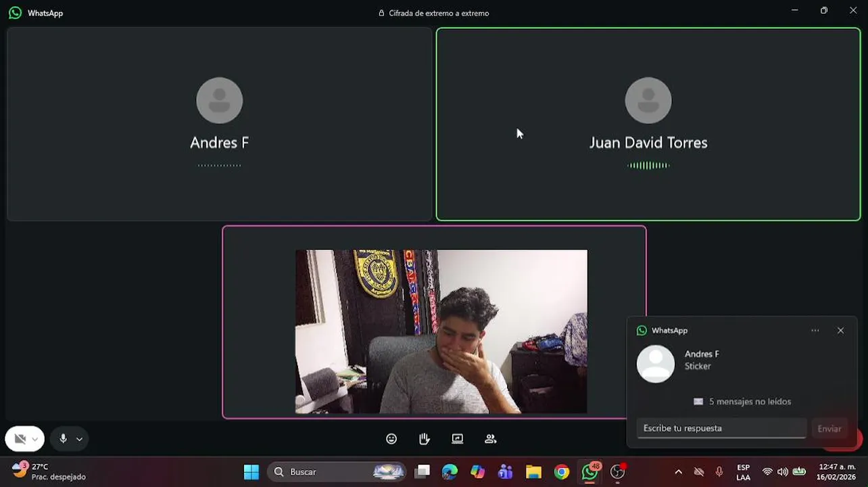The height and width of the screenshot is (487, 868).
Task: Open recording app taskbar icon with red dot
Action: pos(618,472)
